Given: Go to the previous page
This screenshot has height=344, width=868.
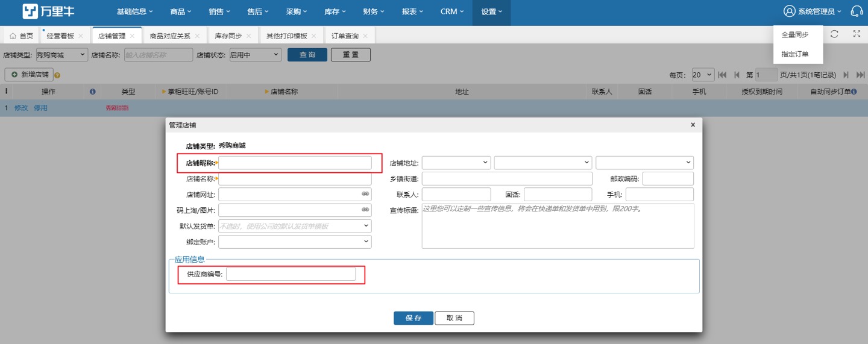Looking at the screenshot, I should pos(737,75).
